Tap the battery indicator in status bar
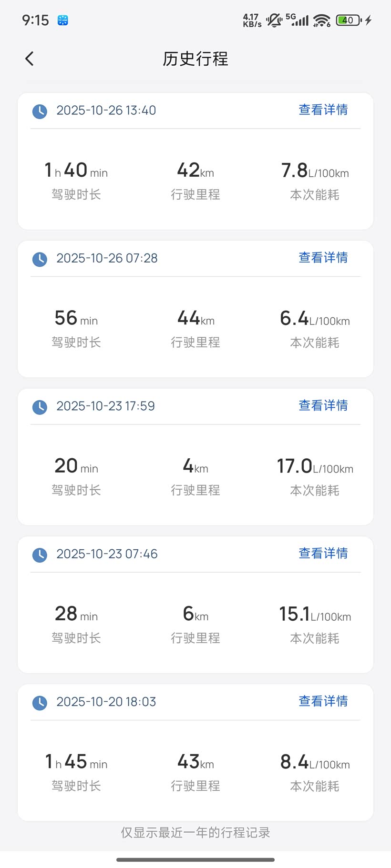Screen dimensions: 391x868 [349, 20]
